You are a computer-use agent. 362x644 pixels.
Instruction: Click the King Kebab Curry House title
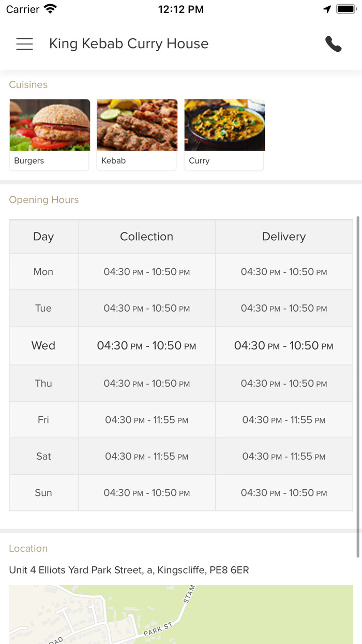(x=129, y=44)
